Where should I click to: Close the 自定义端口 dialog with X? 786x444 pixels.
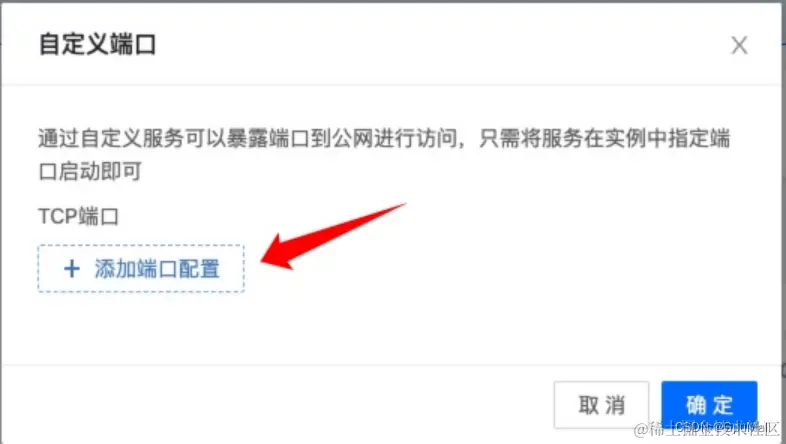pos(739,45)
